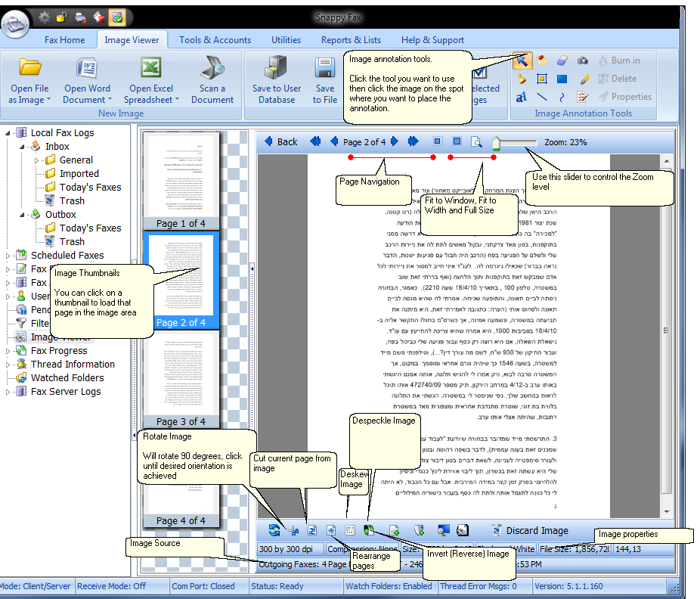Collapse the Local Fax Logs tree
The image size is (700, 599).
pos(8,133)
